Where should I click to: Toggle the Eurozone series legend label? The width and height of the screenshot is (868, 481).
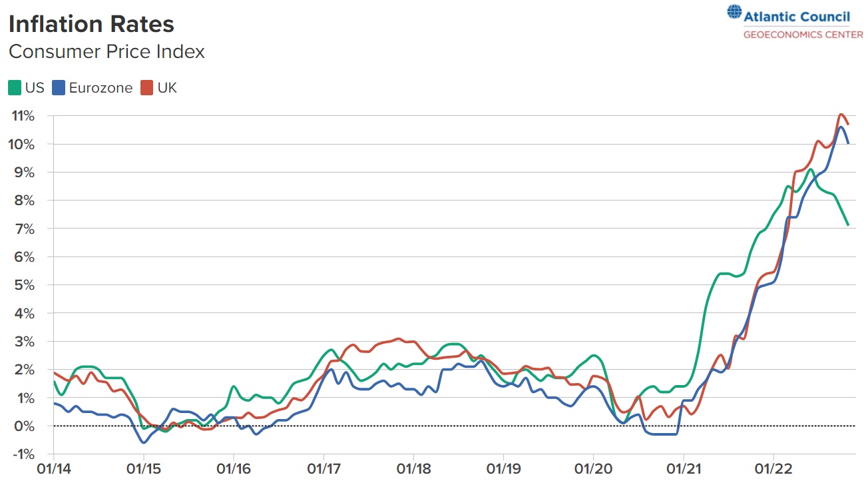(x=101, y=88)
